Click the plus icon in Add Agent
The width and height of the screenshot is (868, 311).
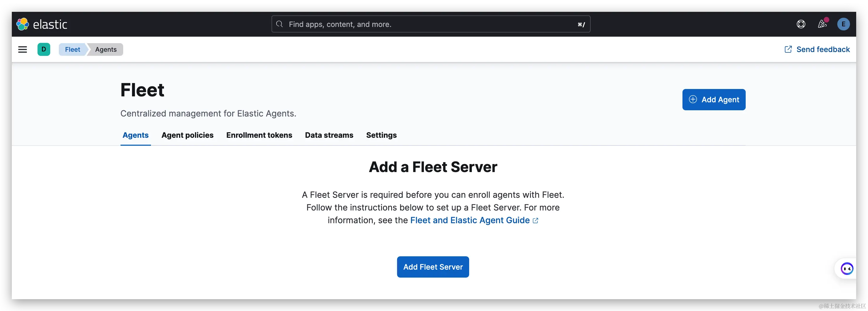(x=693, y=100)
